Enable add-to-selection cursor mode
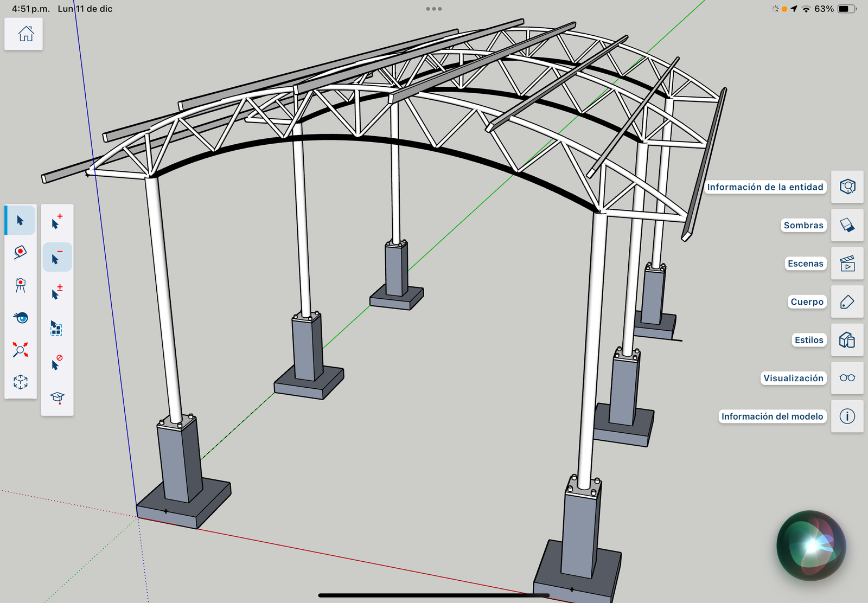This screenshot has width=868, height=603. [57, 222]
